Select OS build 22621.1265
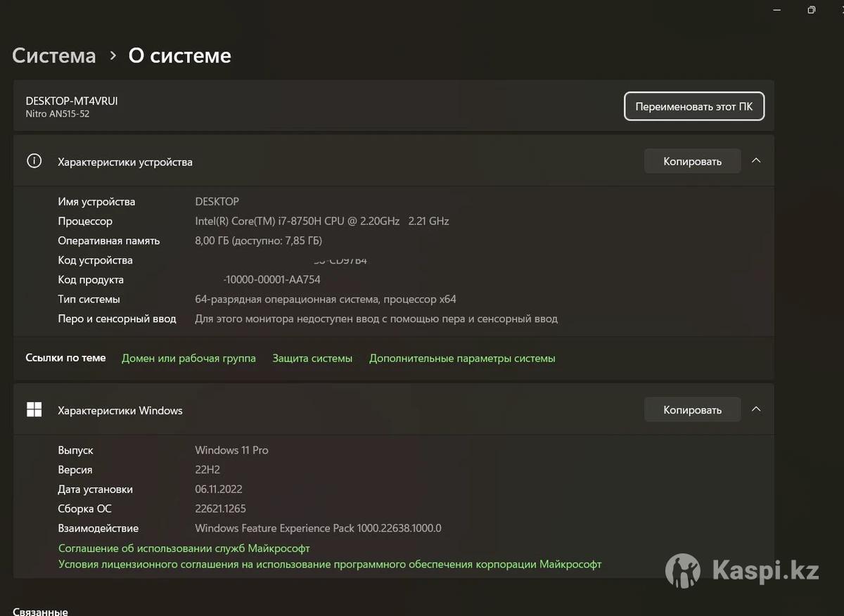This screenshot has height=616, width=844. pos(220,508)
